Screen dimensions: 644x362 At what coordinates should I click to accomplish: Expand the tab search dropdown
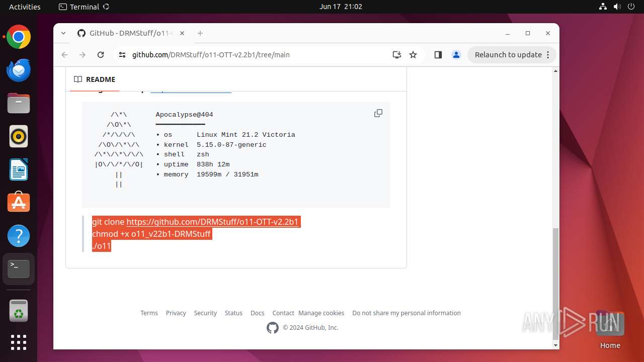point(63,33)
